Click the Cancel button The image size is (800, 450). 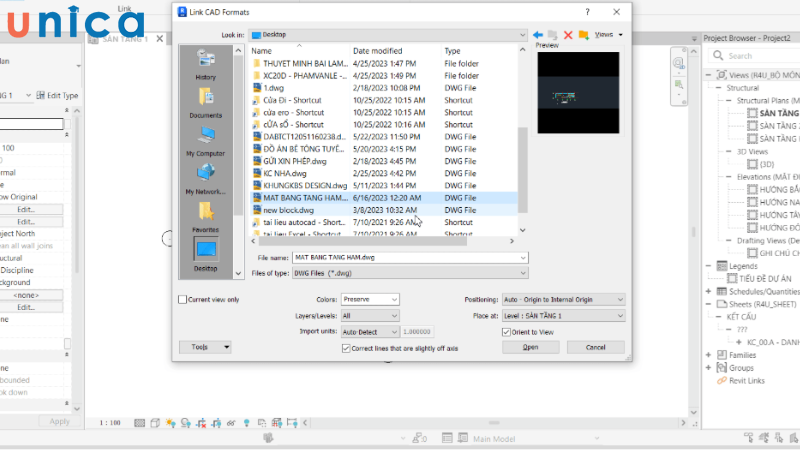tap(595, 347)
